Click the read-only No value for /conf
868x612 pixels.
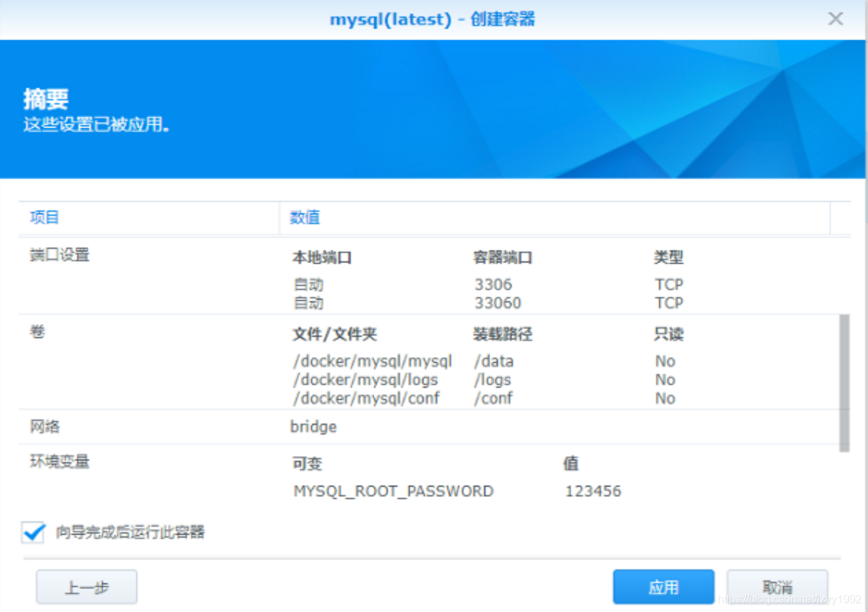click(665, 398)
